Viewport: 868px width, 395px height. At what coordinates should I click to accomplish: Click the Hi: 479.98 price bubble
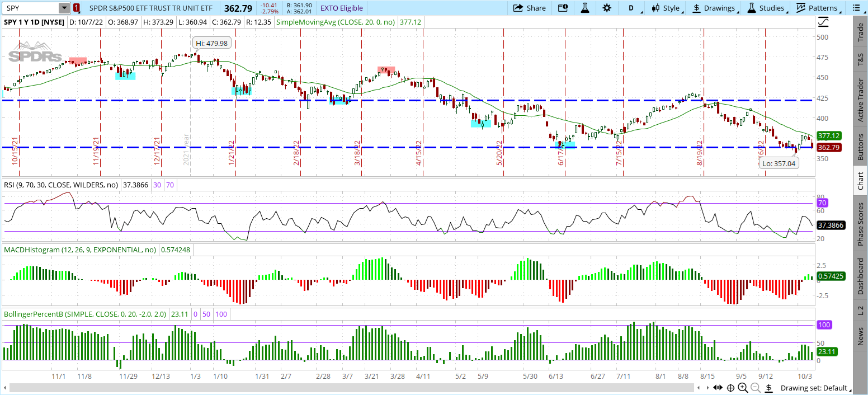tap(212, 43)
